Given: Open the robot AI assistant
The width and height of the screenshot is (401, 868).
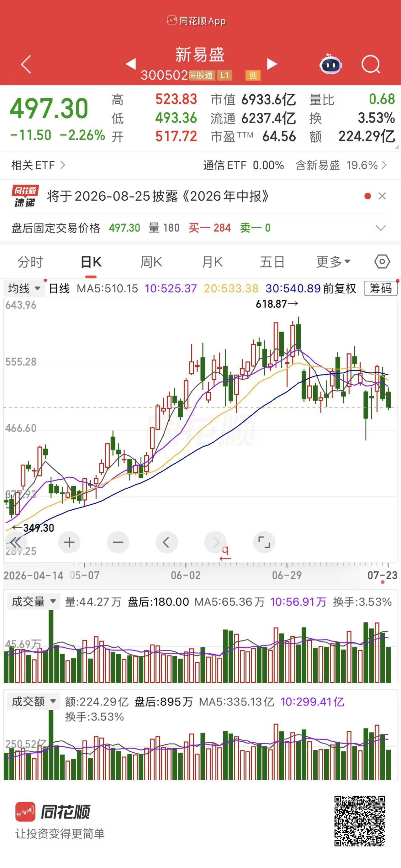Looking at the screenshot, I should (x=330, y=64).
